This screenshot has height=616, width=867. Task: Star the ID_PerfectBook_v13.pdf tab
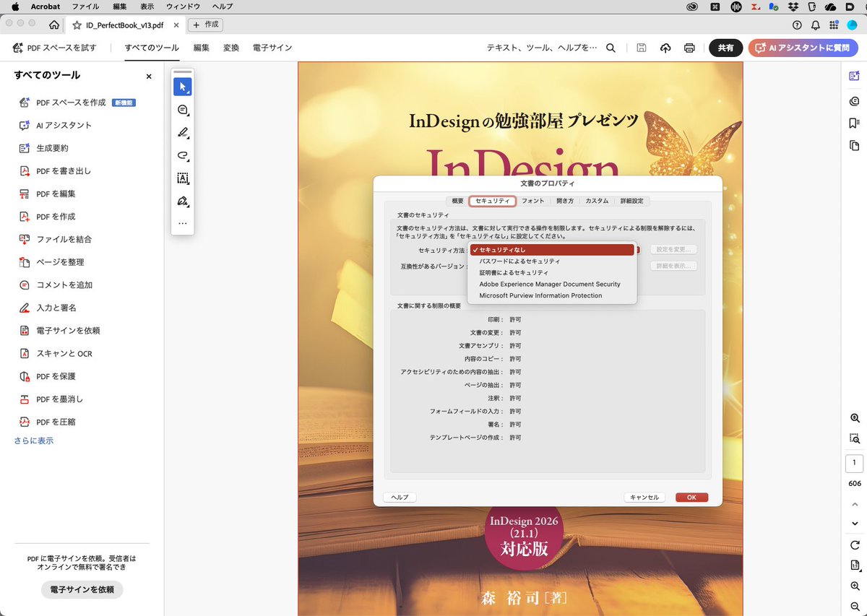[77, 25]
